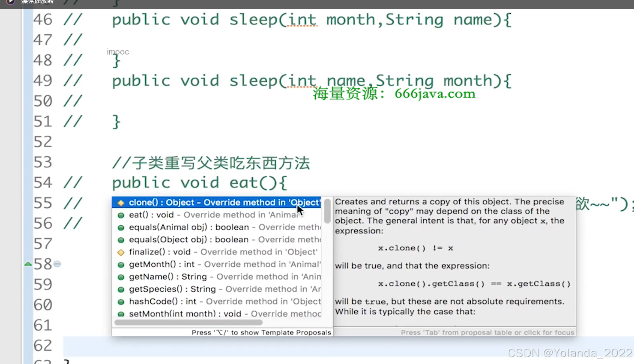Click the media player icon in title bar
This screenshot has width=634, height=364.
coord(10,2)
